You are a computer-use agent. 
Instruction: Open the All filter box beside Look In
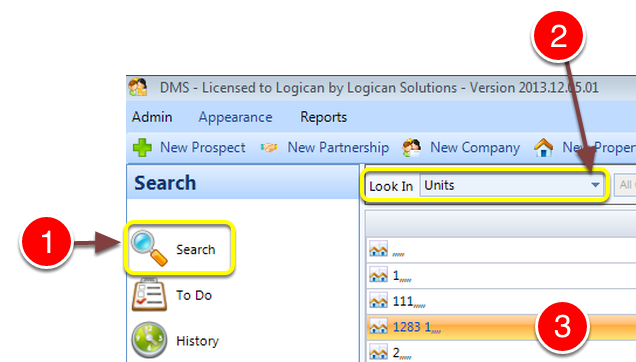[625, 185]
